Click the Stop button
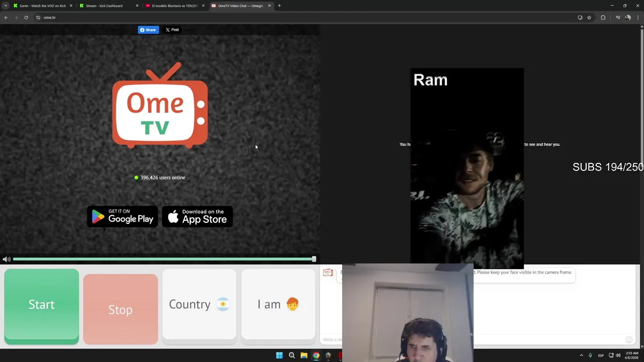This screenshot has height=362, width=644. pos(120,309)
